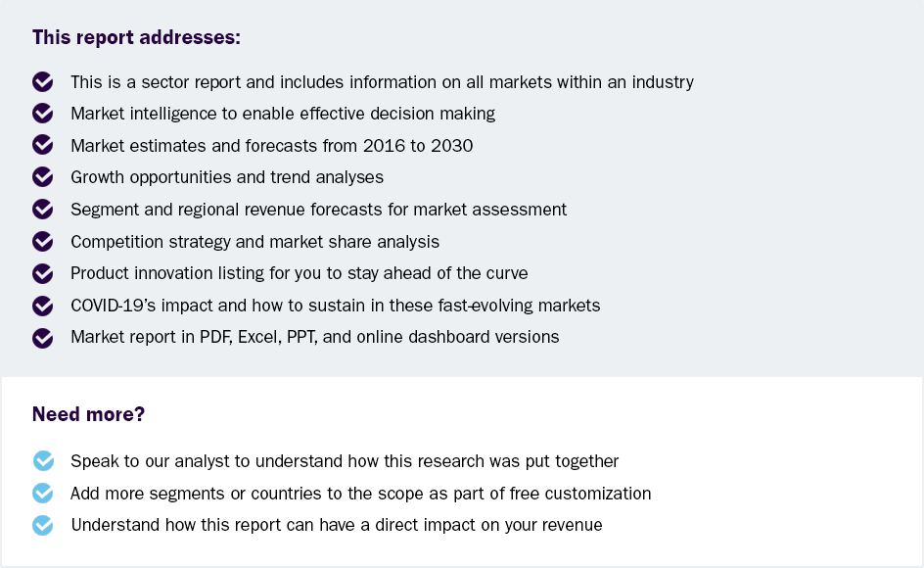Viewport: 924px width, 568px height.
Task: Click checkmark next to Growth opportunities
Action: click(x=43, y=177)
